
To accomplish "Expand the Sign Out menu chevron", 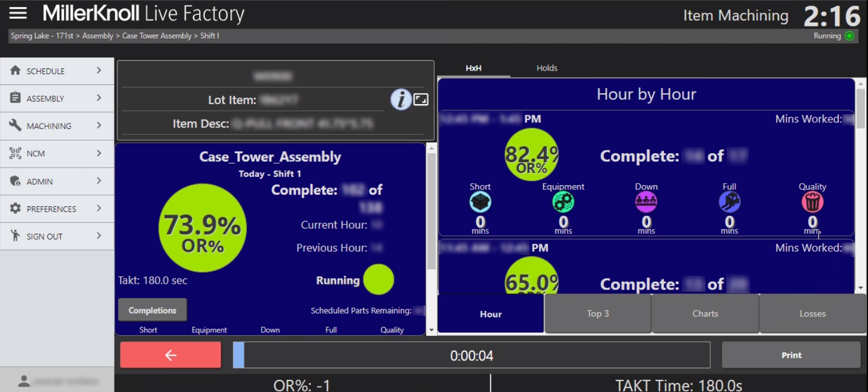I will 99,235.
